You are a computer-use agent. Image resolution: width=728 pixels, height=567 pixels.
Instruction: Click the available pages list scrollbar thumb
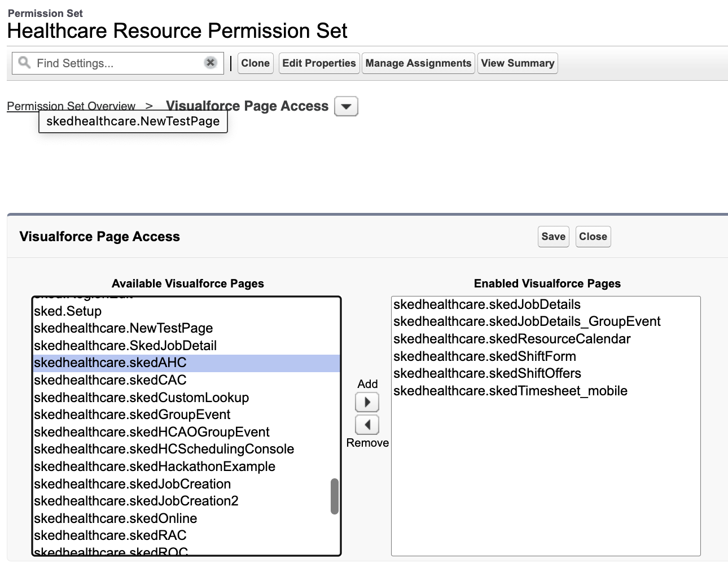(x=335, y=496)
